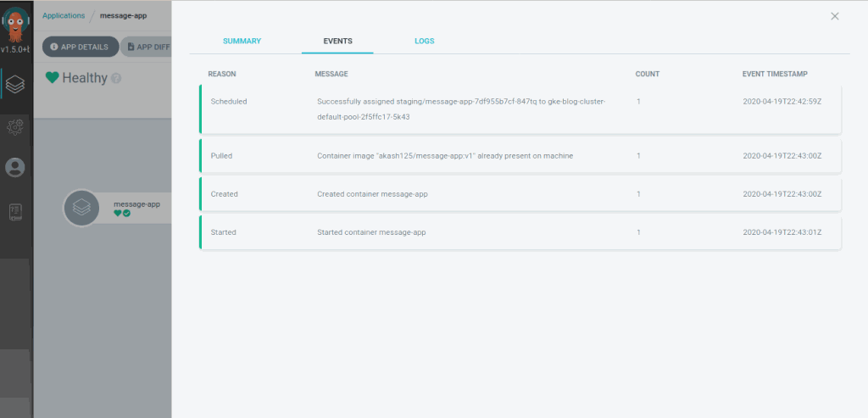Open the Applications stack icon in sidebar
Viewport: 868px width, 418px height.
(x=15, y=84)
